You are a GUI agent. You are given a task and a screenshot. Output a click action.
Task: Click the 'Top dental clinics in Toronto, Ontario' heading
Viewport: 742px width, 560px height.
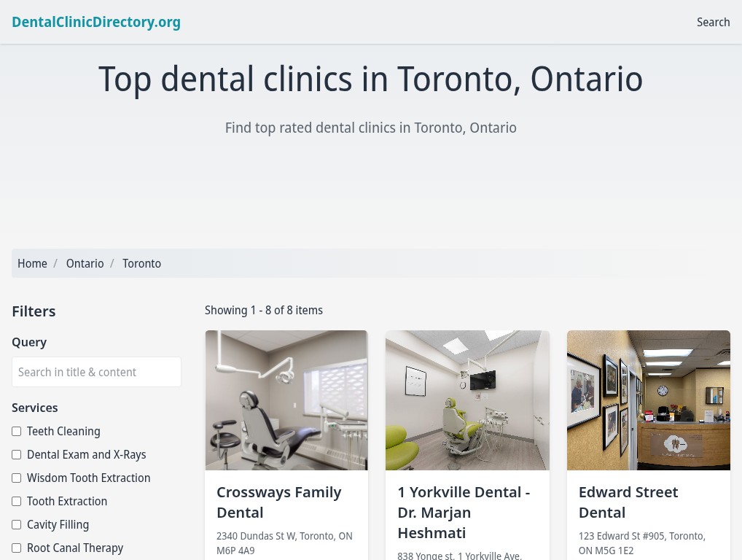pyautogui.click(x=370, y=79)
